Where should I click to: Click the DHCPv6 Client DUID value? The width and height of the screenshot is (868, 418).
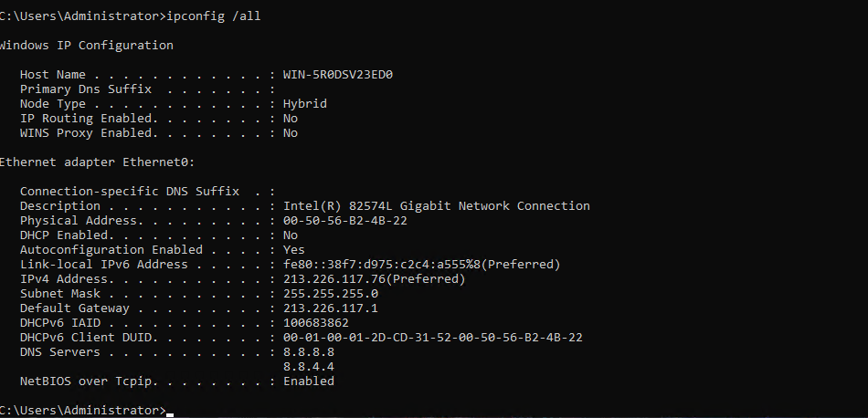tap(433, 338)
